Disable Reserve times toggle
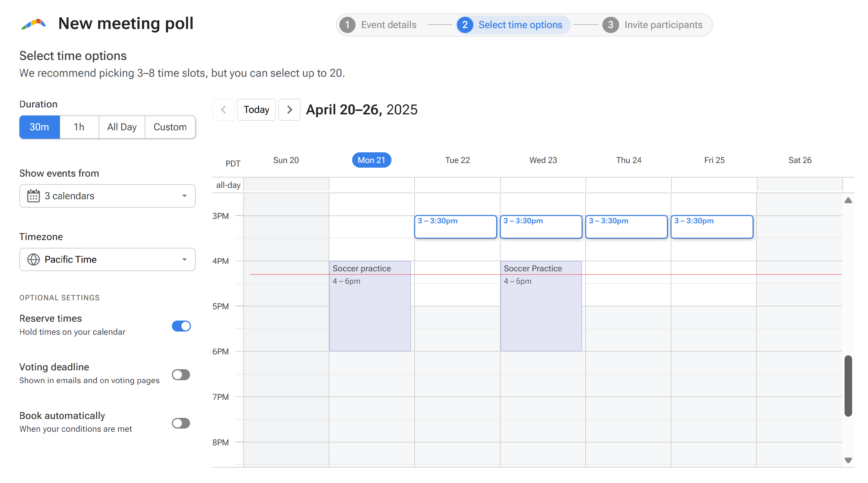This screenshot has height=483, width=868. (181, 326)
